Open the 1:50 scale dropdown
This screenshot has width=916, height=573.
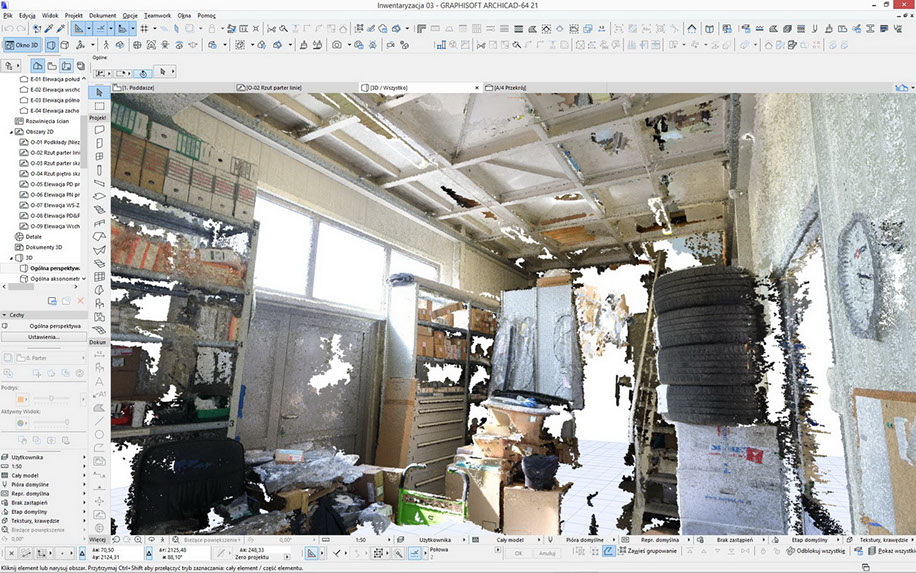tap(362, 539)
